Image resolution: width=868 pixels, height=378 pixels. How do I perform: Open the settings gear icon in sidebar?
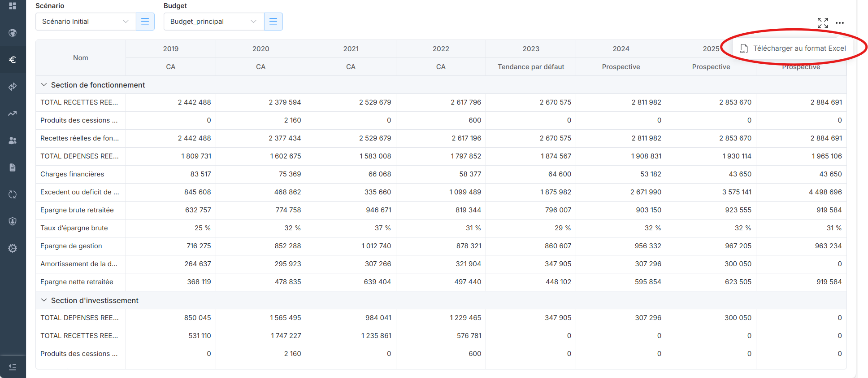pos(13,248)
